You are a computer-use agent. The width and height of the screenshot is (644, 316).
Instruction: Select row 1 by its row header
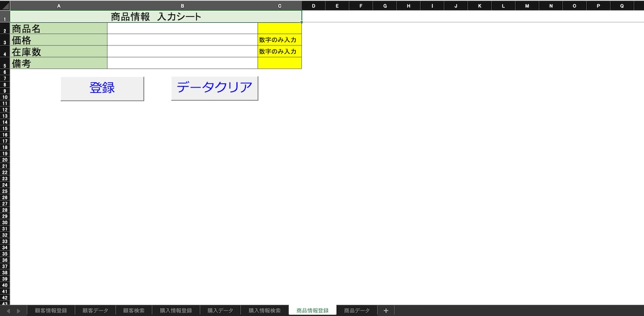[x=5, y=17]
